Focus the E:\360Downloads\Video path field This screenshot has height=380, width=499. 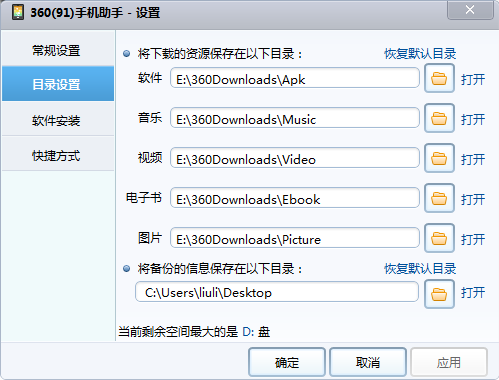tap(295, 158)
